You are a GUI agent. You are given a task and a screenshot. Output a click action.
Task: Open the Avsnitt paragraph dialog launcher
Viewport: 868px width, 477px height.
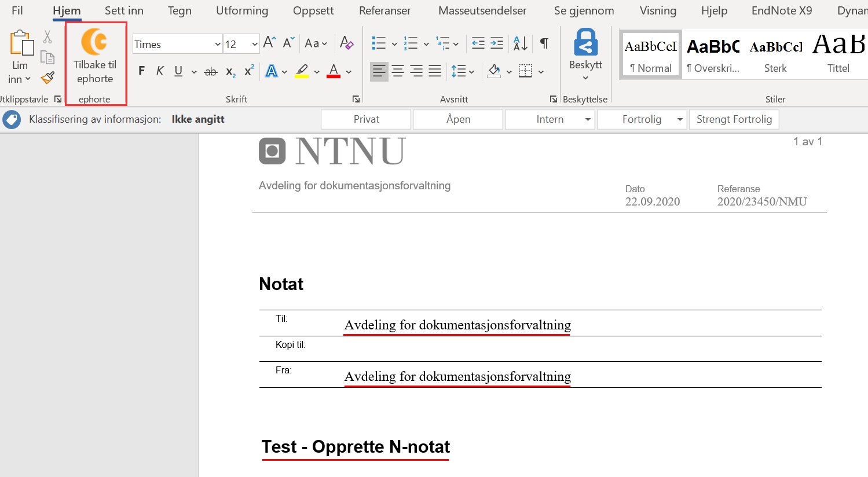click(x=554, y=99)
